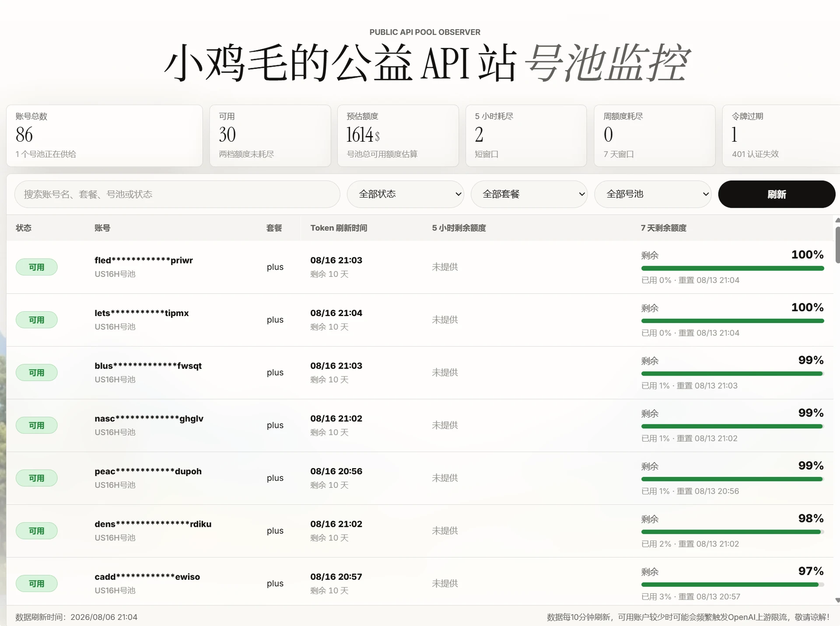Click plus plan in peac***dupoh row
840x626 pixels.
click(x=275, y=478)
